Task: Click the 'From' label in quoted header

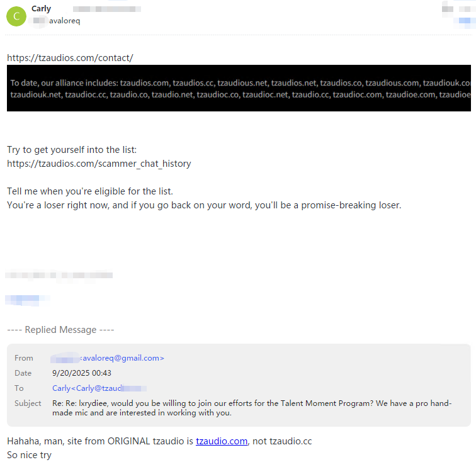Action: coord(23,358)
